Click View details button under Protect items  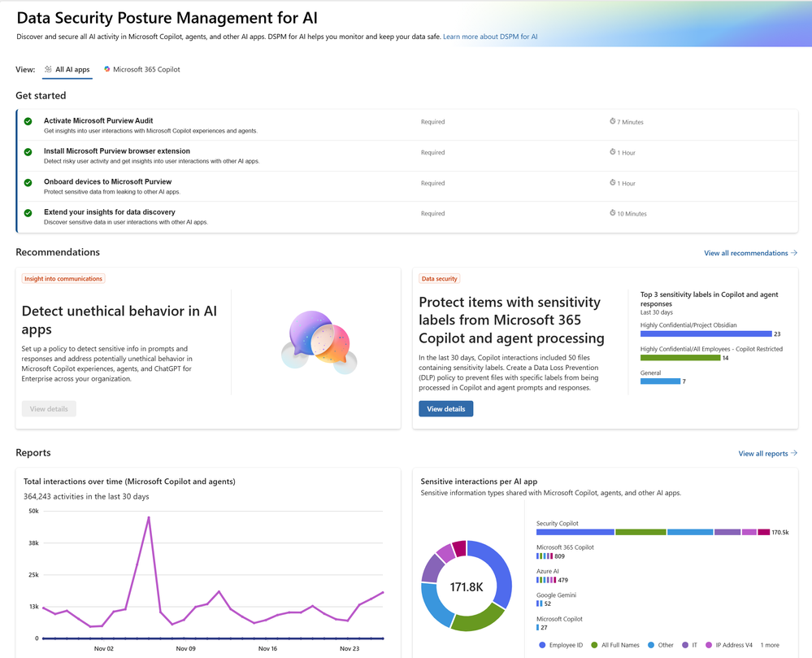pyautogui.click(x=446, y=409)
